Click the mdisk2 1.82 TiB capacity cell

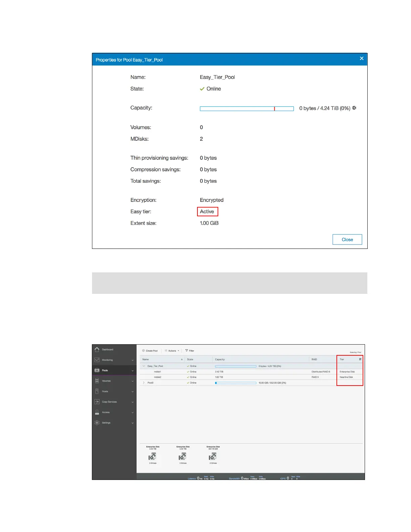pyautogui.click(x=219, y=377)
